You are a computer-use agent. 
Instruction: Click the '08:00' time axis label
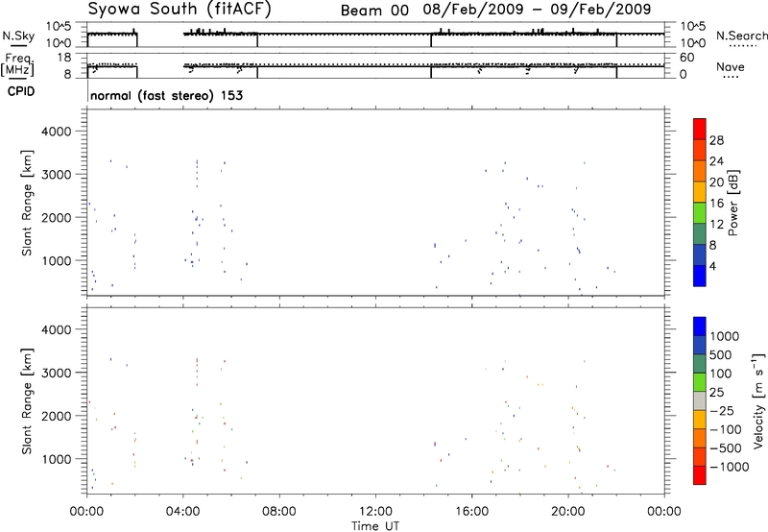(x=278, y=512)
